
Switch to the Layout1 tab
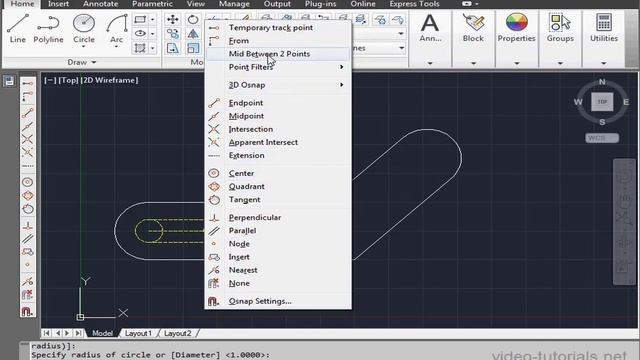(138, 333)
